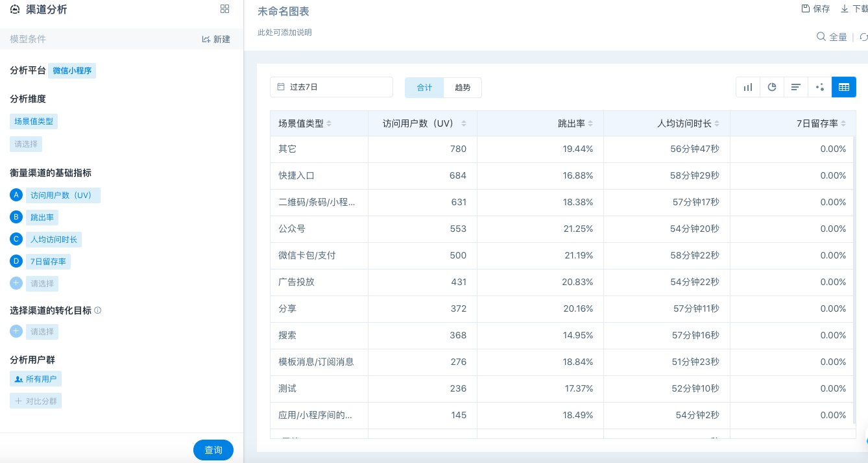Screen dimensions: 868x463
Task: Click the 微信卡包/支付 row label
Action: tap(307, 255)
